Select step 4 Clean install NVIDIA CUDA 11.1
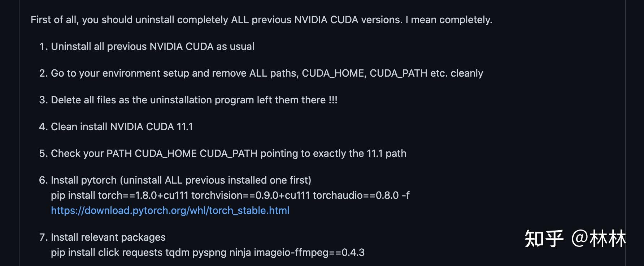644x266 pixels. tap(122, 126)
